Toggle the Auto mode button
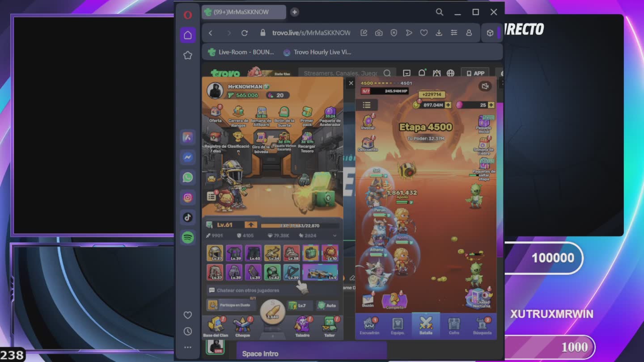Screen dimensions: 644x362 point(327,306)
